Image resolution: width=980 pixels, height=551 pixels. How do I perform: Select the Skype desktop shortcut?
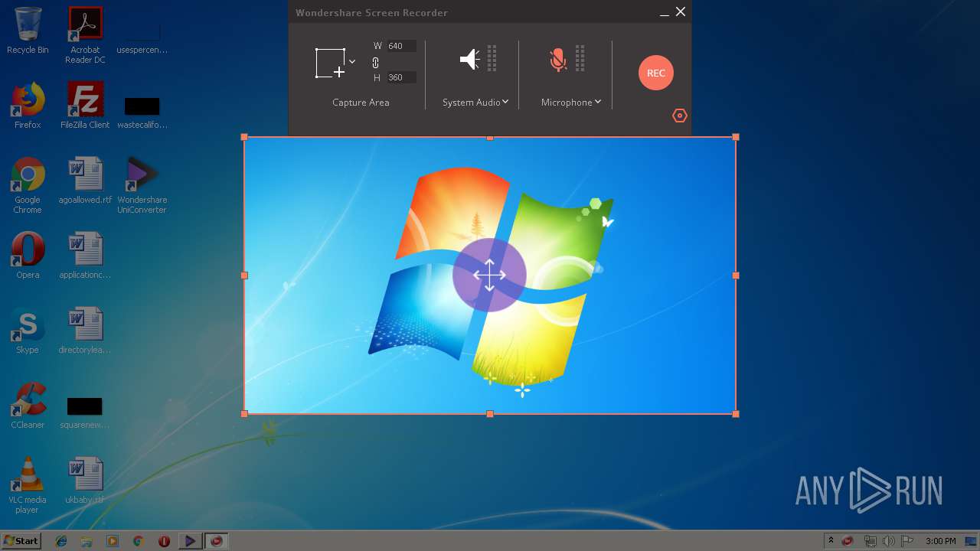28,331
